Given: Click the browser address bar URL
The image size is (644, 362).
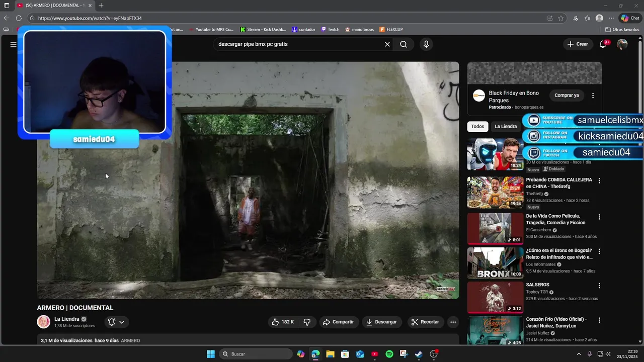Looking at the screenshot, I should pyautogui.click(x=90, y=18).
